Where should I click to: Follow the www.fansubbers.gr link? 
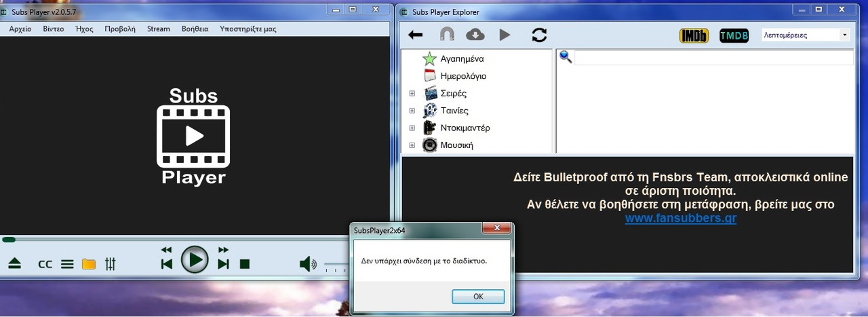coord(681,219)
